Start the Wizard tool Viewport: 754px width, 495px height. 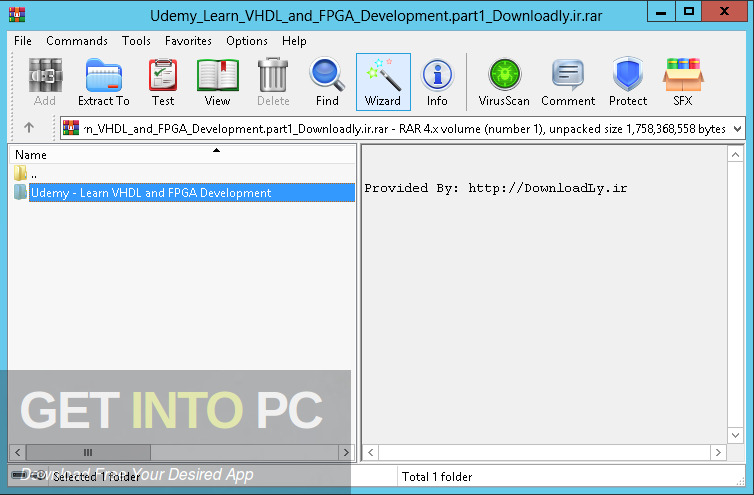382,81
